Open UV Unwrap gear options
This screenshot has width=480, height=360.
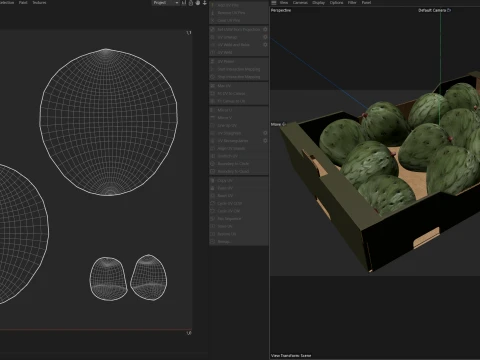(x=265, y=37)
